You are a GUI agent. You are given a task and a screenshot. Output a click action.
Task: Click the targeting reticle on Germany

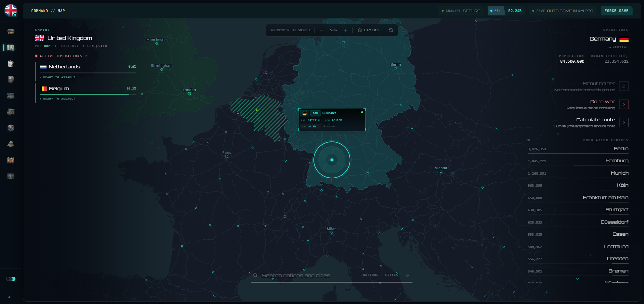[x=332, y=160]
